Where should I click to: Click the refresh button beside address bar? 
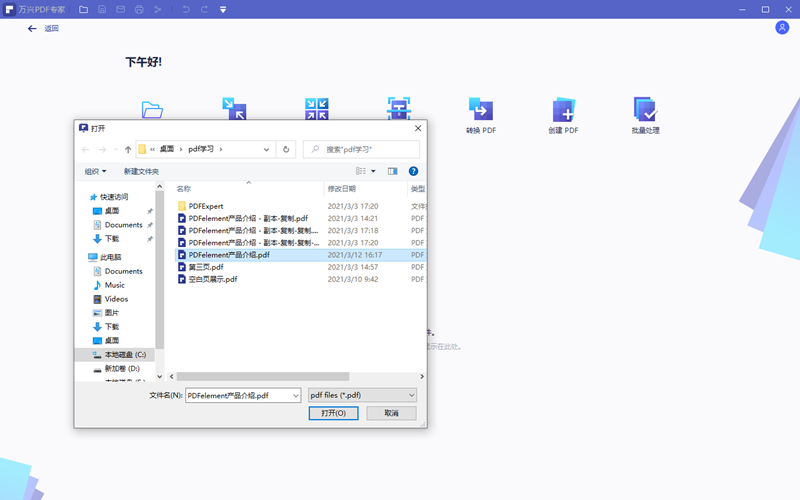[x=287, y=149]
